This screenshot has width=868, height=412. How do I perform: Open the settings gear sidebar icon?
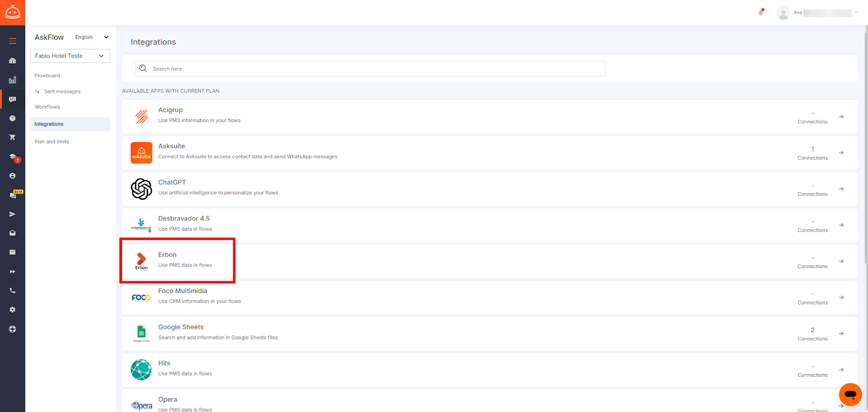pyautogui.click(x=12, y=309)
